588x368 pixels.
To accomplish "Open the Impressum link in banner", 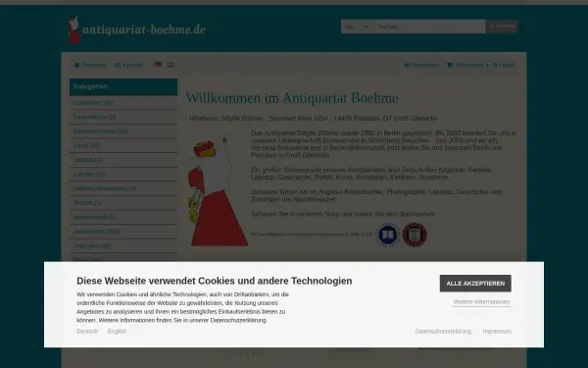I will coord(497,332).
